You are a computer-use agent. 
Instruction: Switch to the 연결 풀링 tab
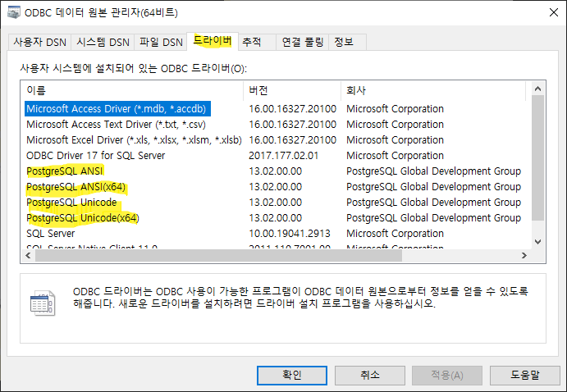[302, 43]
